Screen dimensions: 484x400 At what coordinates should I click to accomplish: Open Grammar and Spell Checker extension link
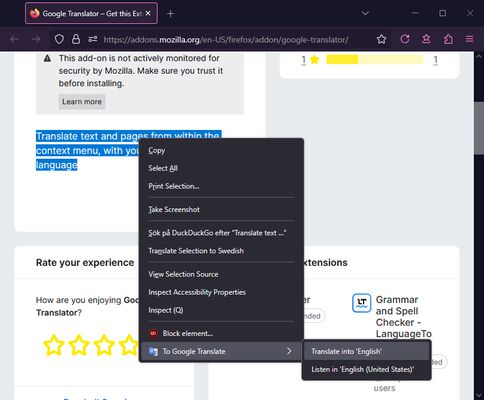coord(404,317)
